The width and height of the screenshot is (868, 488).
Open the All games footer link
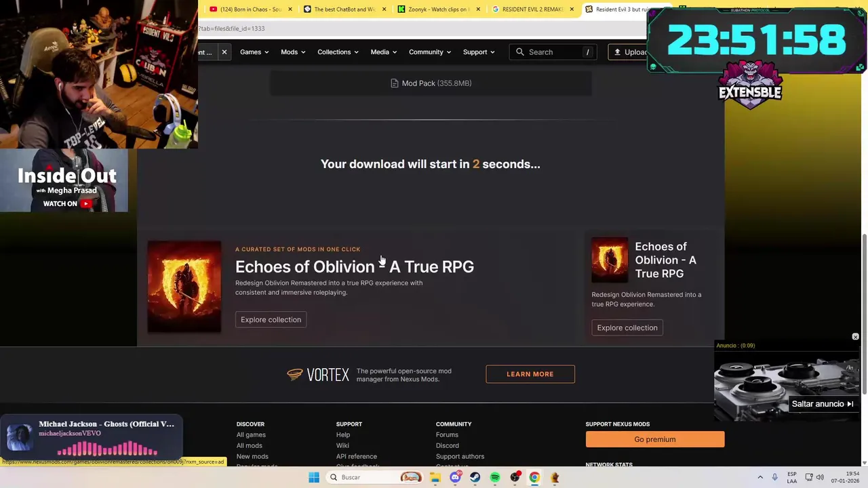pos(251,435)
